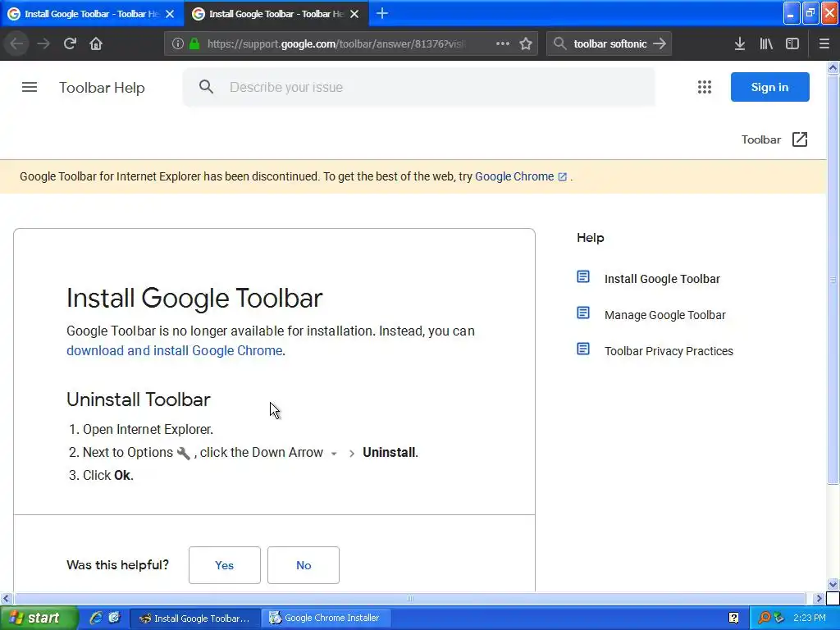Click the taskbar help question mark icon
This screenshot has width=840, height=630.
point(733,619)
